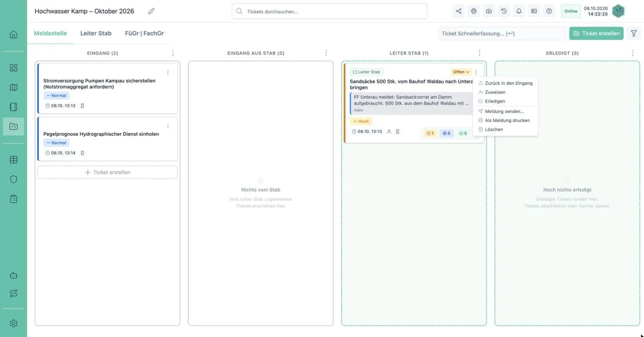
Task: Expand ticket description with 'mehr'
Action: [358, 110]
